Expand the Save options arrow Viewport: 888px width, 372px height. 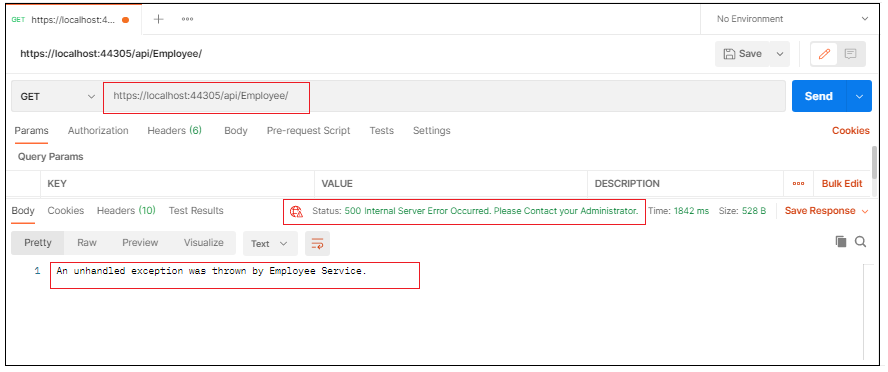(x=779, y=54)
